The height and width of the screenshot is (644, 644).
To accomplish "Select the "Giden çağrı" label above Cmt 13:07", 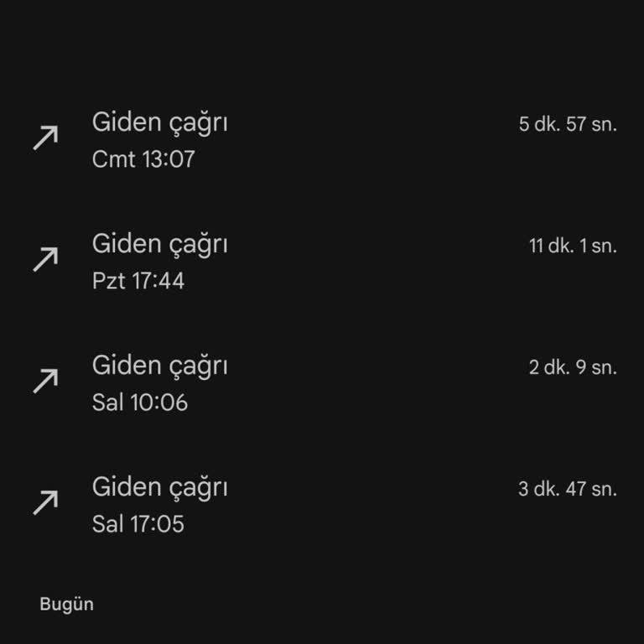I will (x=159, y=122).
